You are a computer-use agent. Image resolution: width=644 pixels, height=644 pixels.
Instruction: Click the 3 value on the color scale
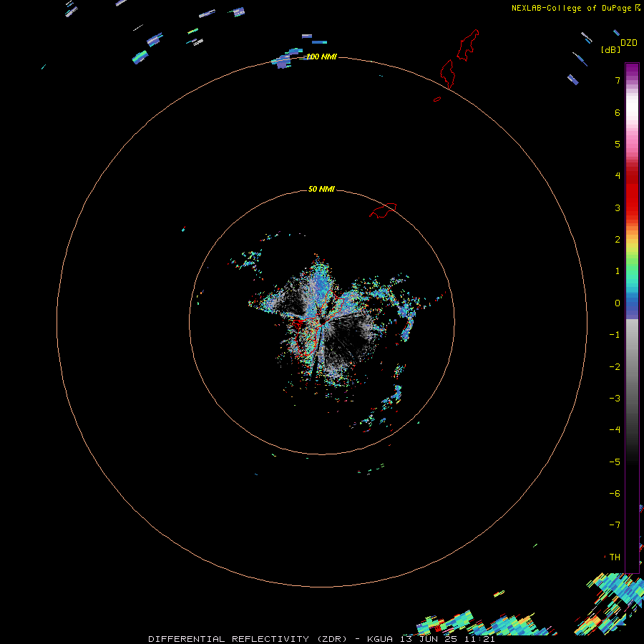pos(618,208)
